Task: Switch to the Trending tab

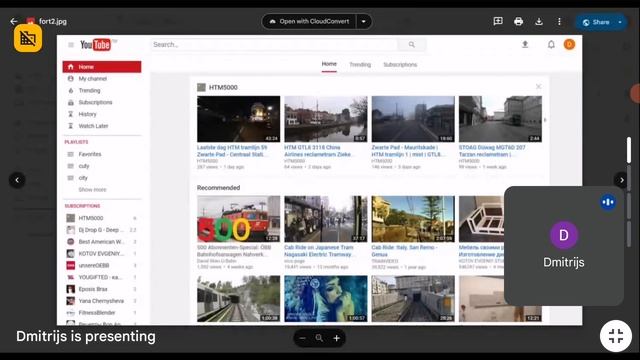Action: point(360,64)
